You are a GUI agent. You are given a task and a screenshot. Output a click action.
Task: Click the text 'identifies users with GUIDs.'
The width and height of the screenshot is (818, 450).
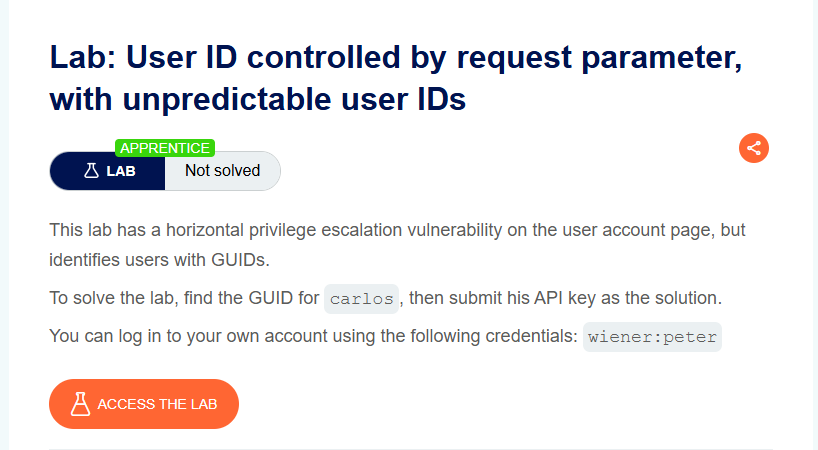coord(160,260)
